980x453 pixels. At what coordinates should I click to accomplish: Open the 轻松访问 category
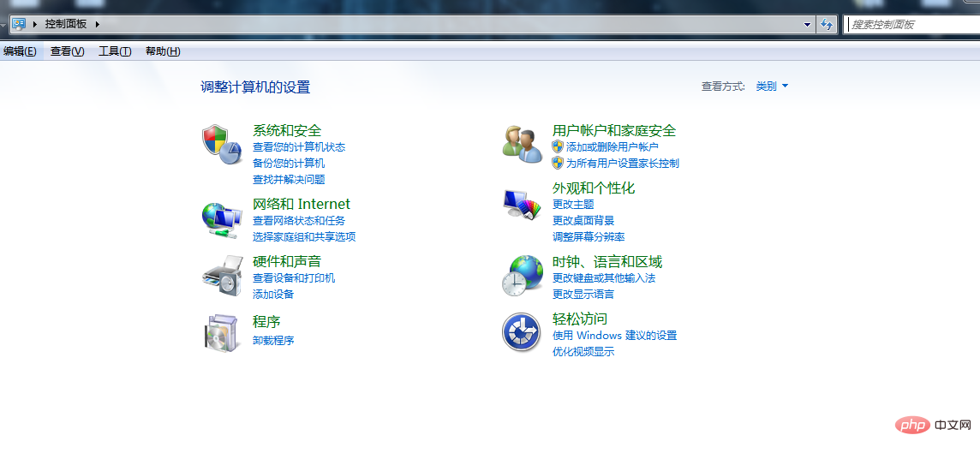pyautogui.click(x=580, y=319)
